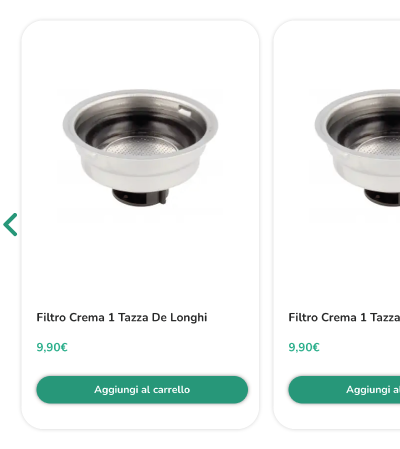Click black spout under second filter basket

(x=382, y=197)
